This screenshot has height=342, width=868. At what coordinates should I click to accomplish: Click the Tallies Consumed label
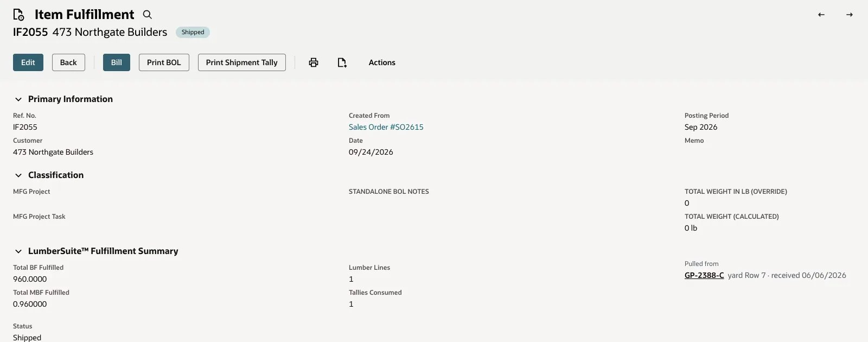click(x=375, y=293)
